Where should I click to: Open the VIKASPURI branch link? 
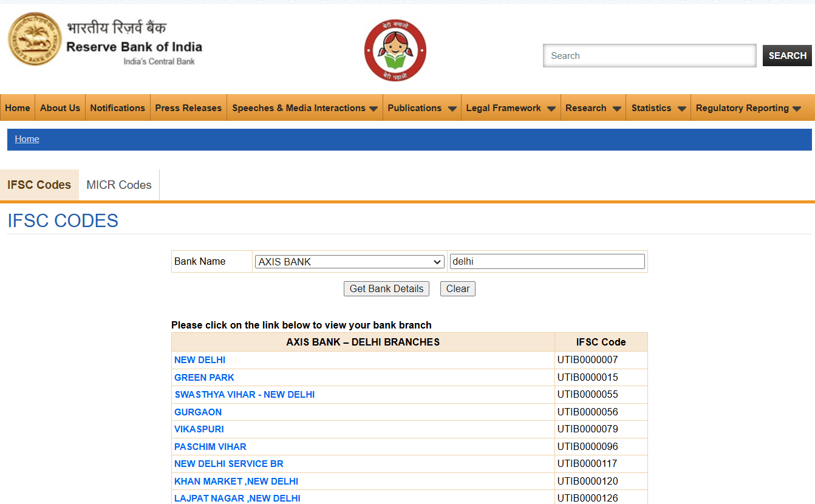pos(199,429)
